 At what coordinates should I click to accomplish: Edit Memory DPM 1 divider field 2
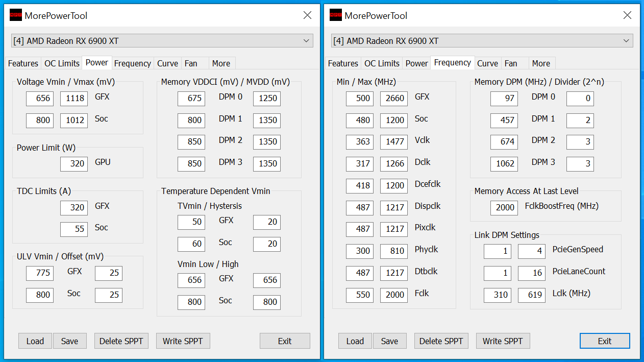click(x=580, y=120)
